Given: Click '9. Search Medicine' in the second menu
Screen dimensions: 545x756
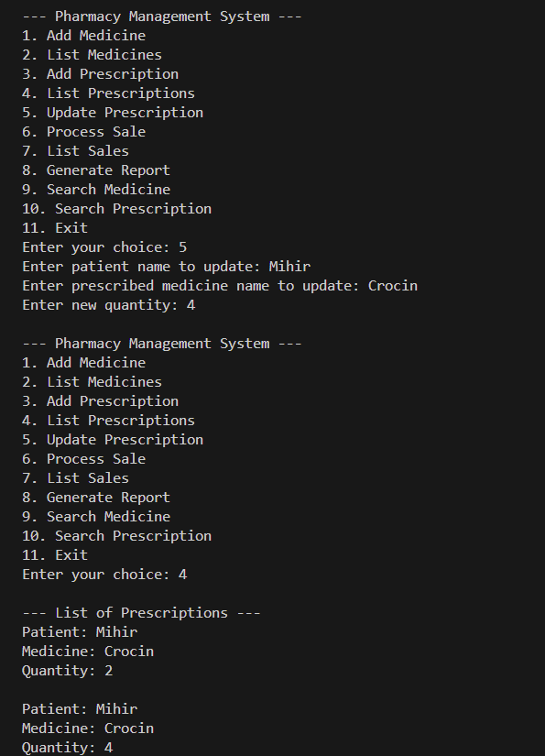Looking at the screenshot, I should [96, 517].
